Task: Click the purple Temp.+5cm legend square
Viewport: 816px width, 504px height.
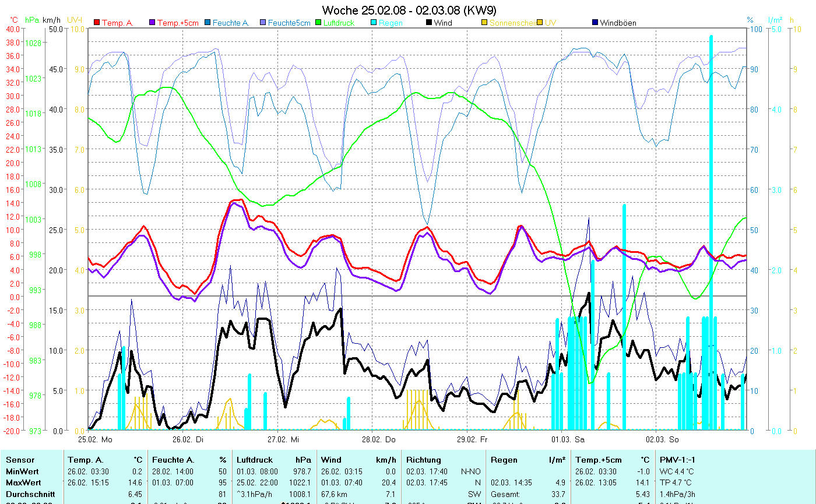Action: coord(153,23)
